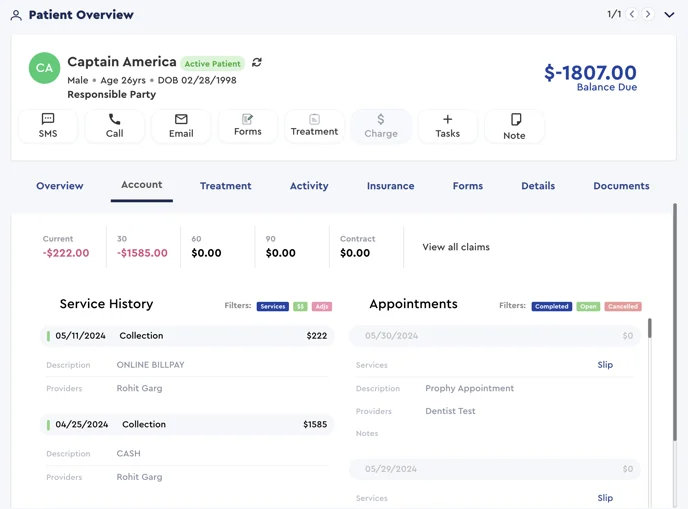The image size is (688, 509).
Task: Open the Treatment tab
Action: click(226, 186)
